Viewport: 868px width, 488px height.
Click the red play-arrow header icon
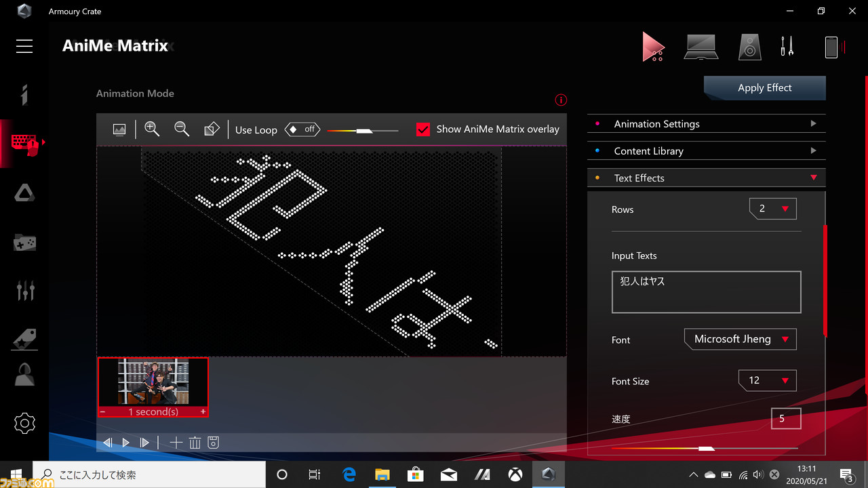tap(654, 47)
